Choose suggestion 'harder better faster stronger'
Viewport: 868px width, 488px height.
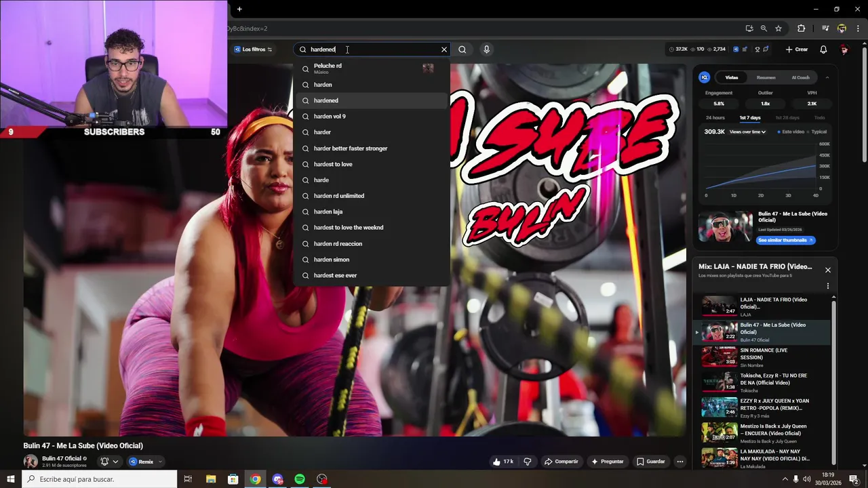click(372, 148)
